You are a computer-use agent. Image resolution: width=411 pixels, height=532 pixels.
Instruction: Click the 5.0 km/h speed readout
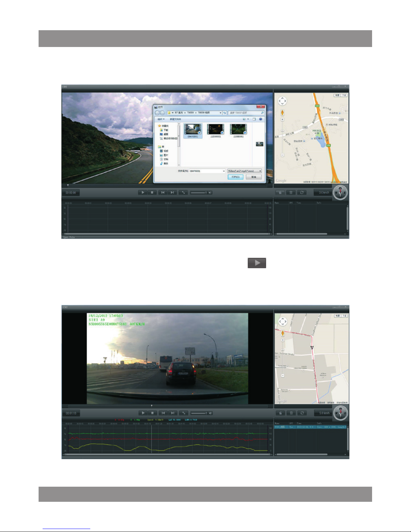point(324,413)
